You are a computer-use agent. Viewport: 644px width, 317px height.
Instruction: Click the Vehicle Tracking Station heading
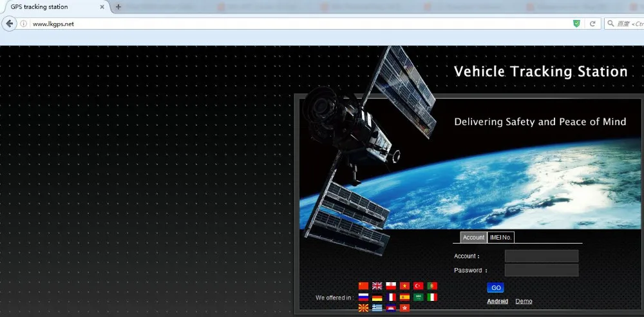[x=541, y=72]
